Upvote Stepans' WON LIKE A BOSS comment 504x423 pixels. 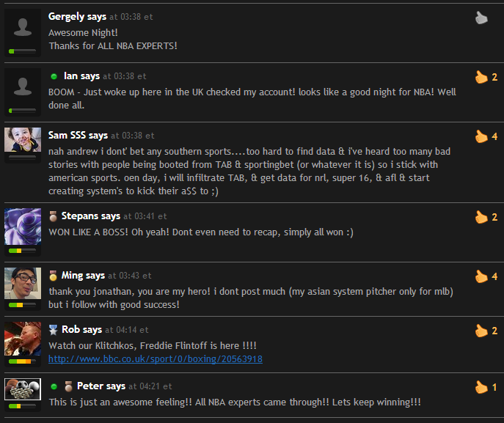tap(481, 217)
